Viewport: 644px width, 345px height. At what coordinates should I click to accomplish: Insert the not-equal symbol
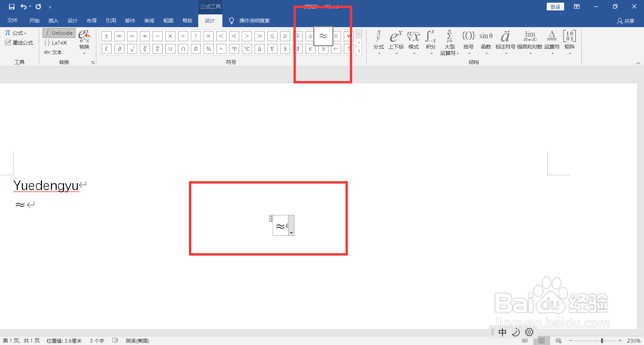[145, 36]
